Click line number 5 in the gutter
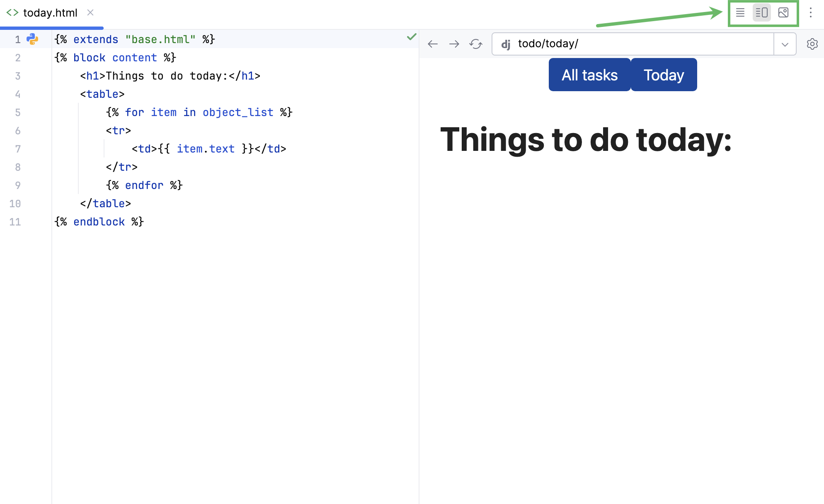This screenshot has height=504, width=824. [18, 112]
